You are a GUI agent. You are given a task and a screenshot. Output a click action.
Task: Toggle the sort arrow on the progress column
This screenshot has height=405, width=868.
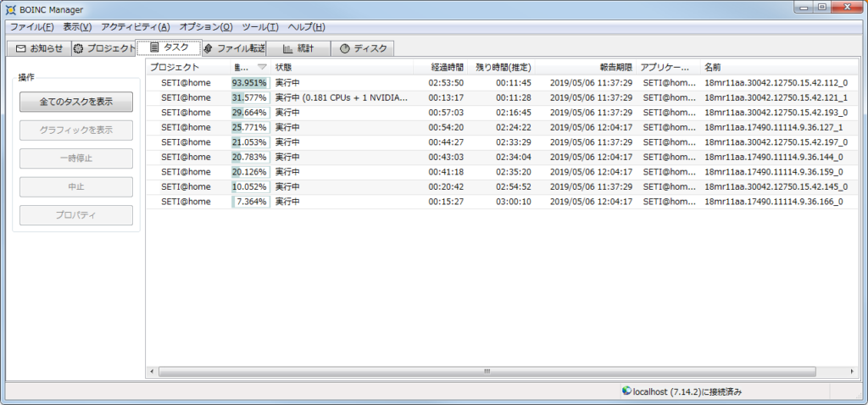[262, 67]
